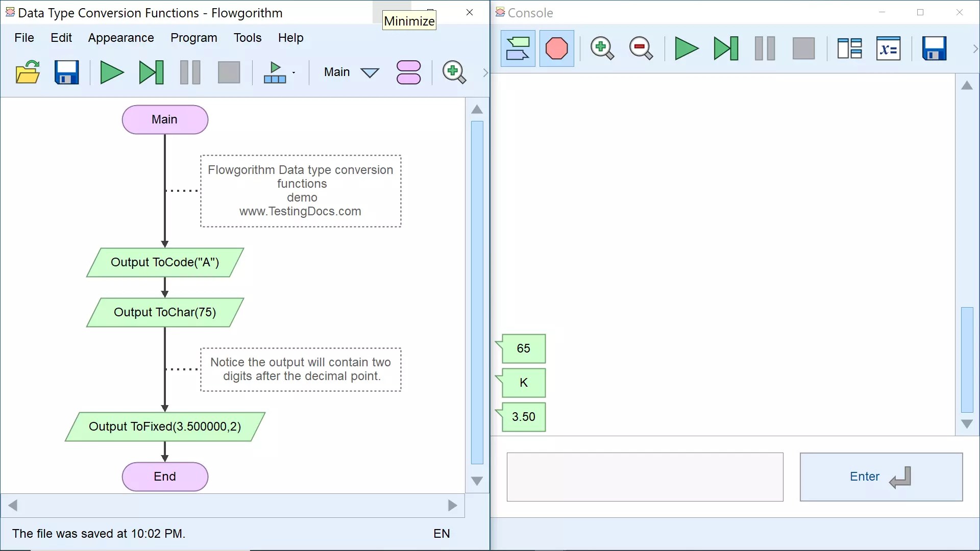The height and width of the screenshot is (551, 980).
Task: Pause the running program
Action: click(x=189, y=72)
